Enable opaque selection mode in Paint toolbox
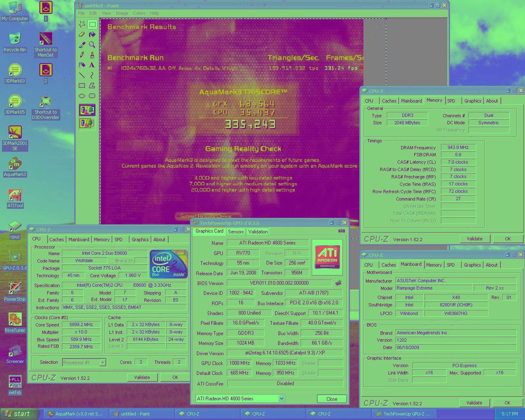Screen dimensions: 525x420 87,110
